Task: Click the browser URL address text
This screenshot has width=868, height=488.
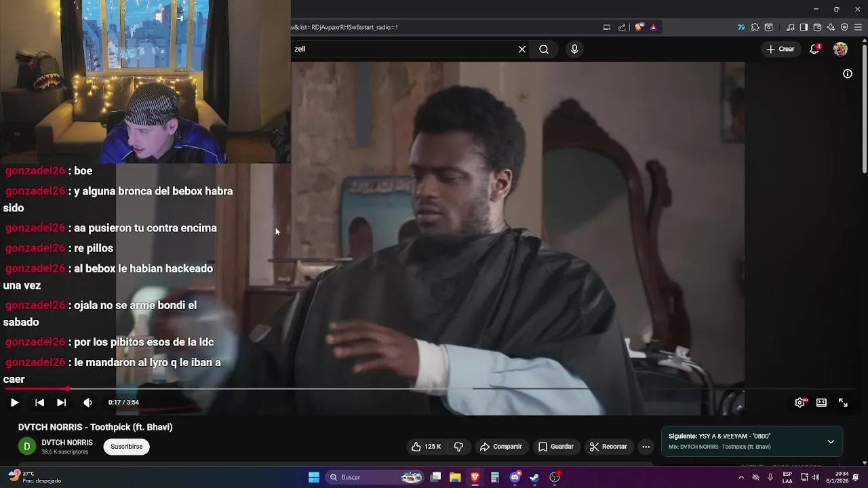Action: point(344,27)
